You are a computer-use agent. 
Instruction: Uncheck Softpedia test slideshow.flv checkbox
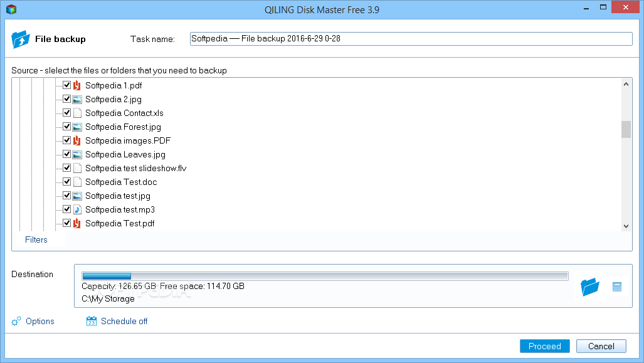[66, 167]
